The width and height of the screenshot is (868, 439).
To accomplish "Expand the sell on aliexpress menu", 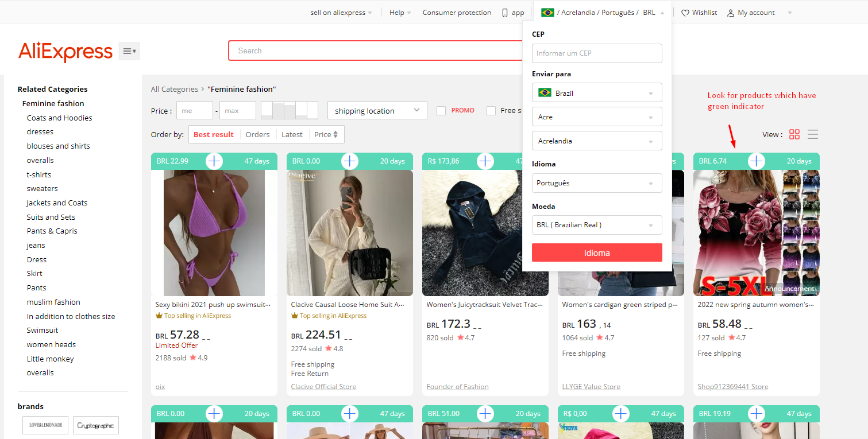I will click(341, 13).
